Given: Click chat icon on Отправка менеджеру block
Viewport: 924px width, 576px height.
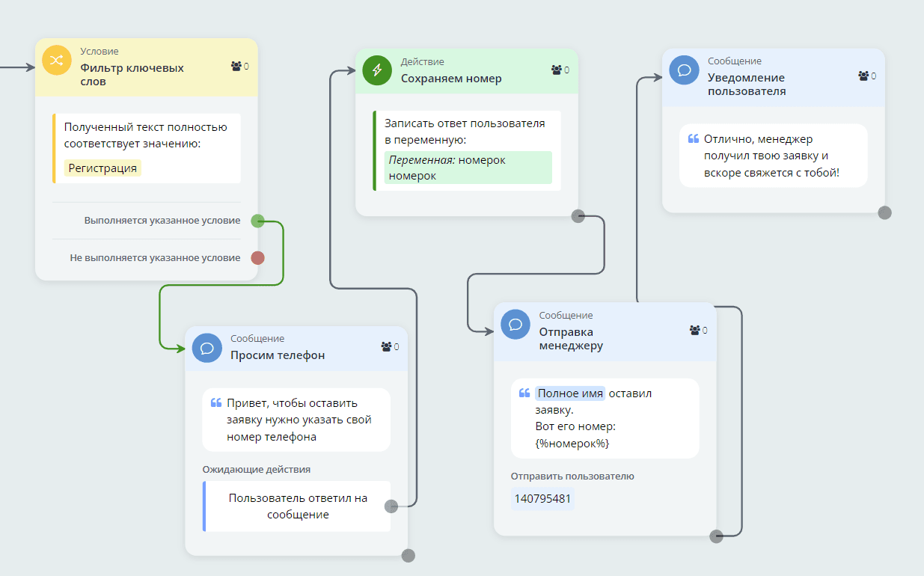Looking at the screenshot, I should point(515,324).
